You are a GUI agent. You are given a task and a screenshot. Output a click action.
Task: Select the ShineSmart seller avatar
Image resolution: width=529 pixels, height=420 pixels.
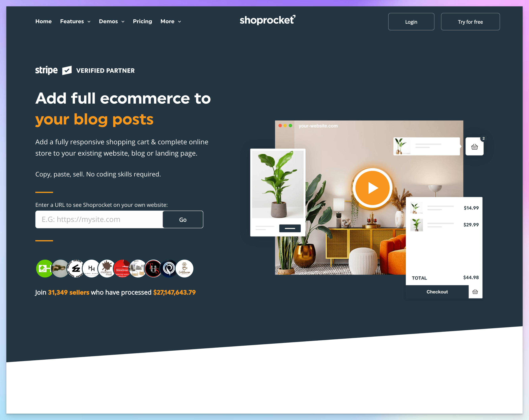122,268
